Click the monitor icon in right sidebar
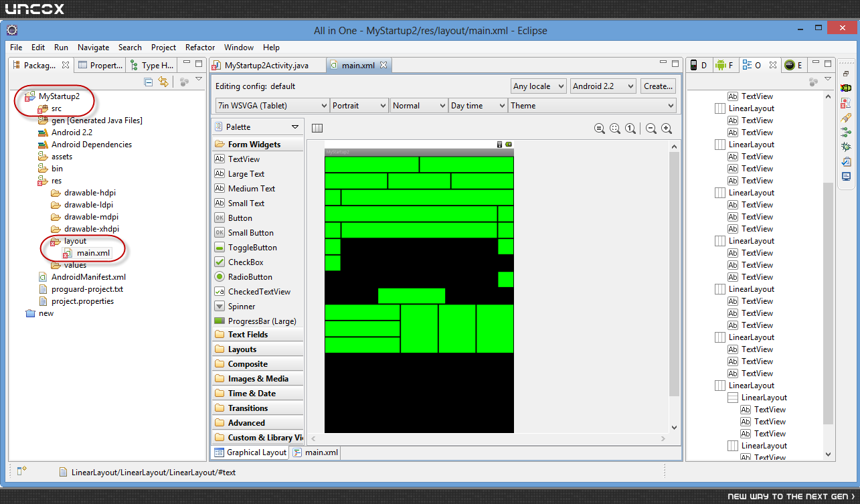The image size is (860, 504). 846,176
